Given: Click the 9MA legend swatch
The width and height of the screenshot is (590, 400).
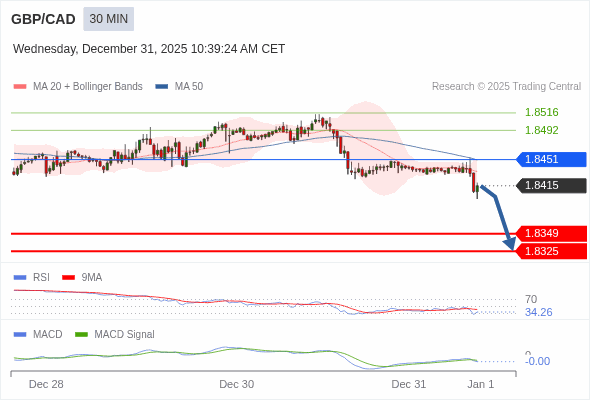Looking at the screenshot, I should tap(68, 278).
